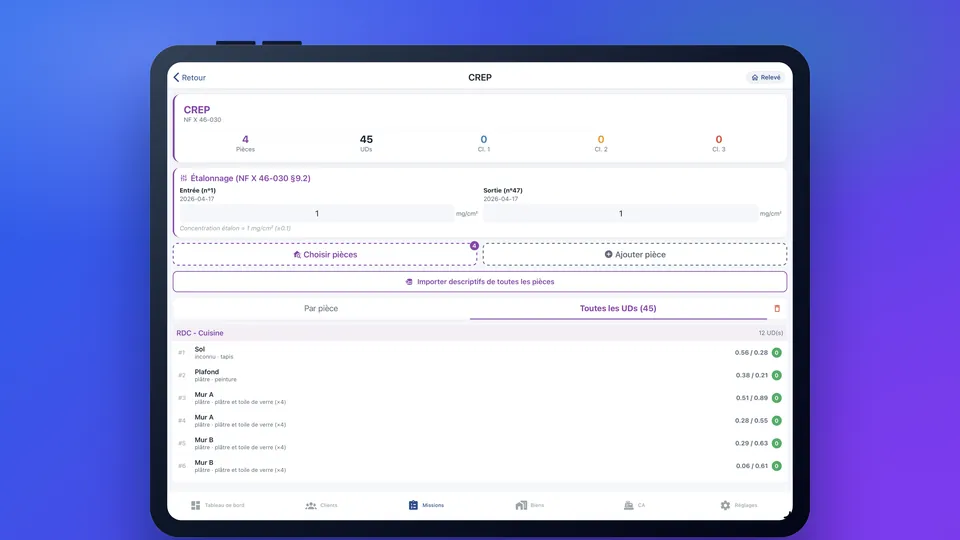
Task: Click the Sortie calibration value field
Action: click(x=620, y=214)
